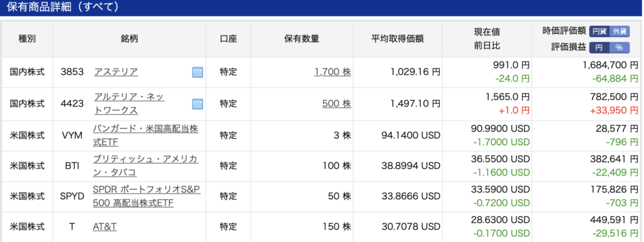Click the 保有商品詳細(すべて) title bar
Image resolution: width=644 pixels, height=242 pixels.
click(322, 8)
